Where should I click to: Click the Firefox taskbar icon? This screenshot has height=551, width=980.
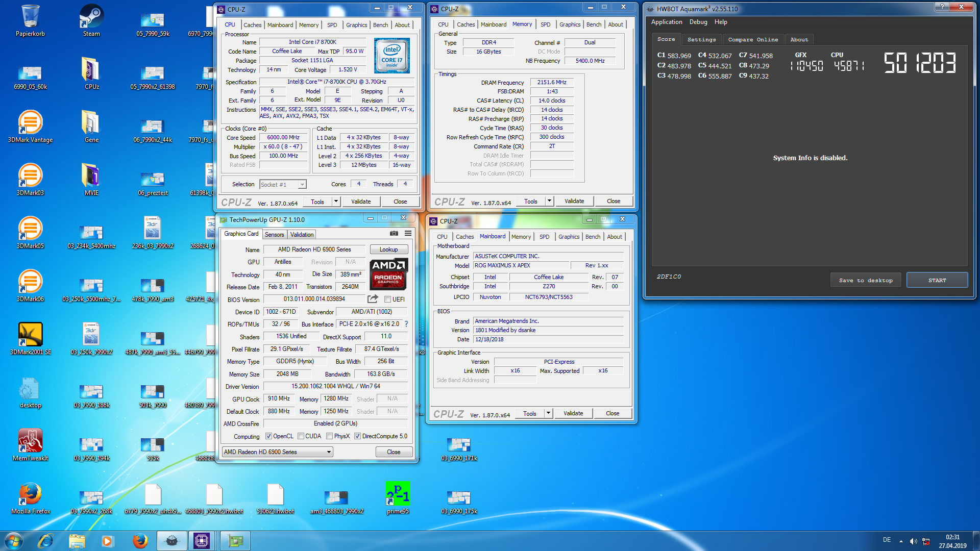140,540
